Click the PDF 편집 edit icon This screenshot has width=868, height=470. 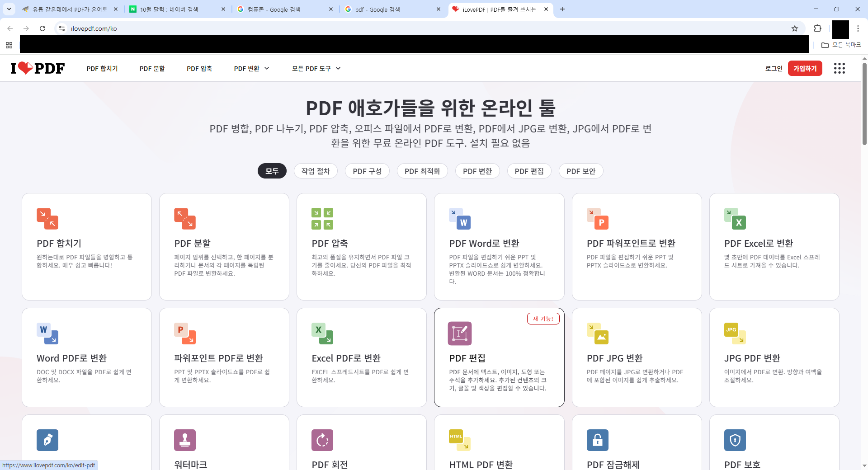pos(460,334)
